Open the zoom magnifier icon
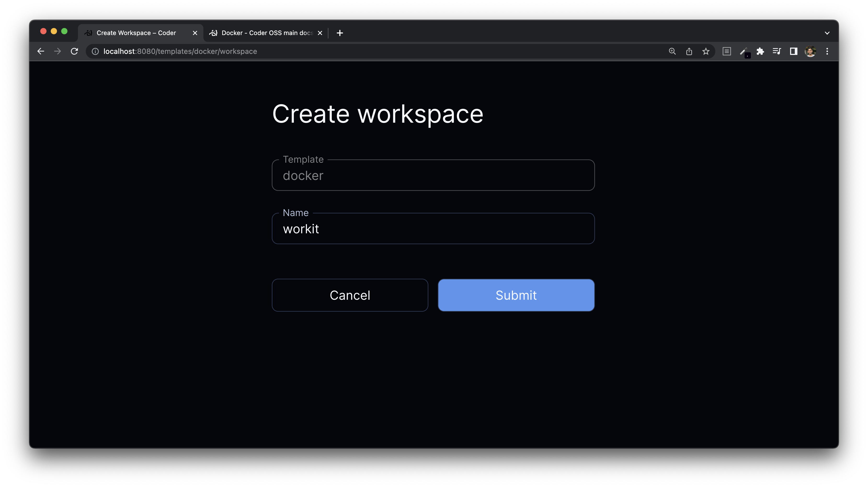 click(672, 51)
